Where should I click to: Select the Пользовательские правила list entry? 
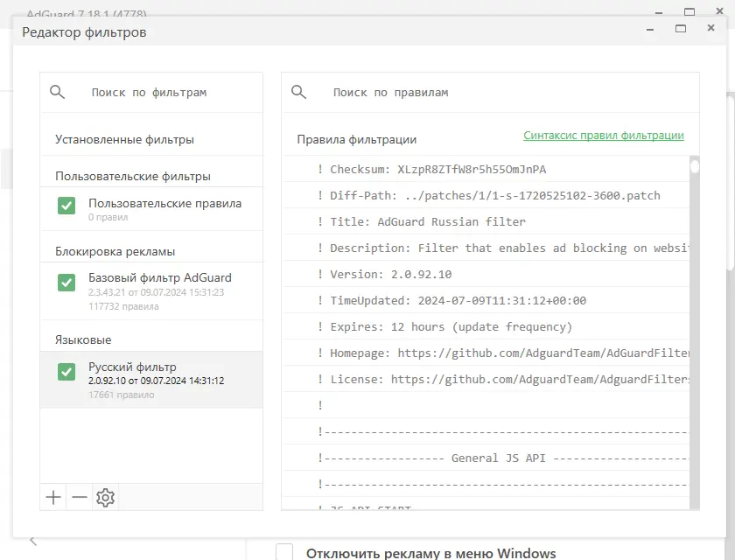[164, 204]
